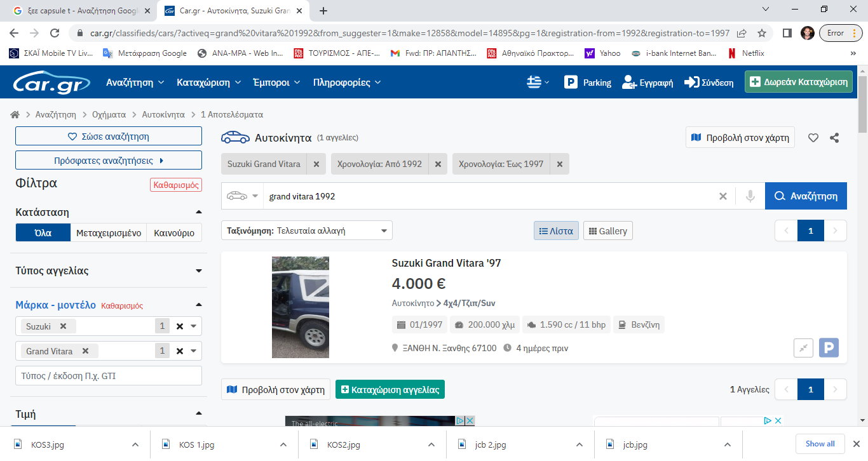Click Δωρεάν Καταχώριση button
868x461 pixels.
click(799, 82)
